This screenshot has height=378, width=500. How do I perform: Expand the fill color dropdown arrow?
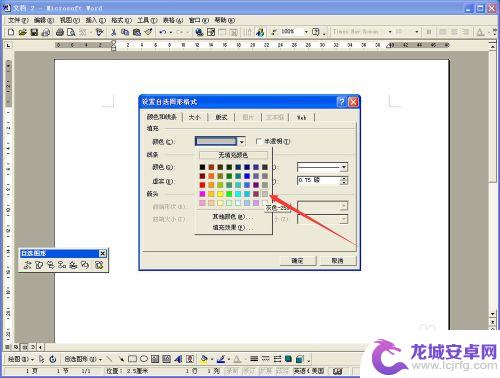coord(242,142)
